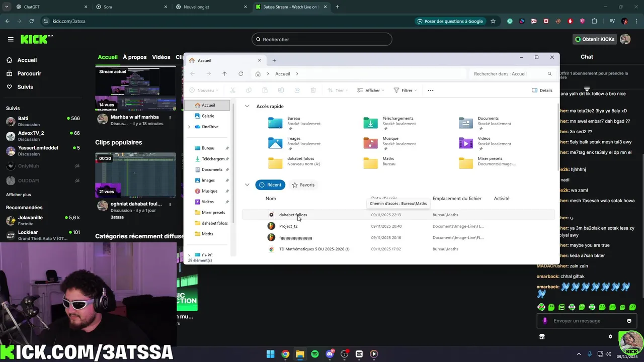
Task: Collapse the Récent section chevron
Action: tap(247, 185)
